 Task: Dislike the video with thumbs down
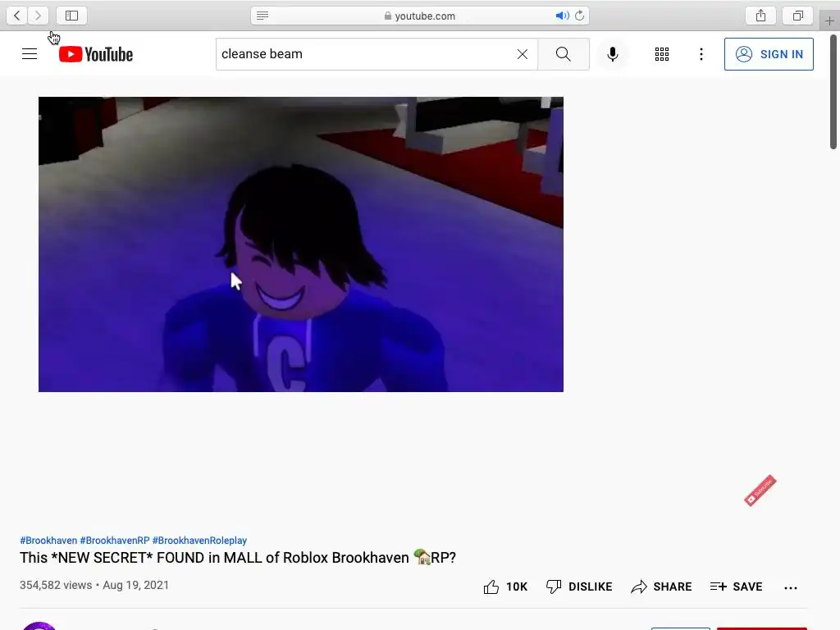(579, 587)
